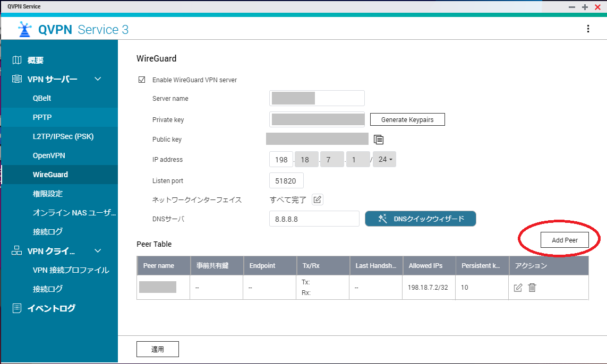Collapse the VPN クライ... section chevron

tap(98, 250)
